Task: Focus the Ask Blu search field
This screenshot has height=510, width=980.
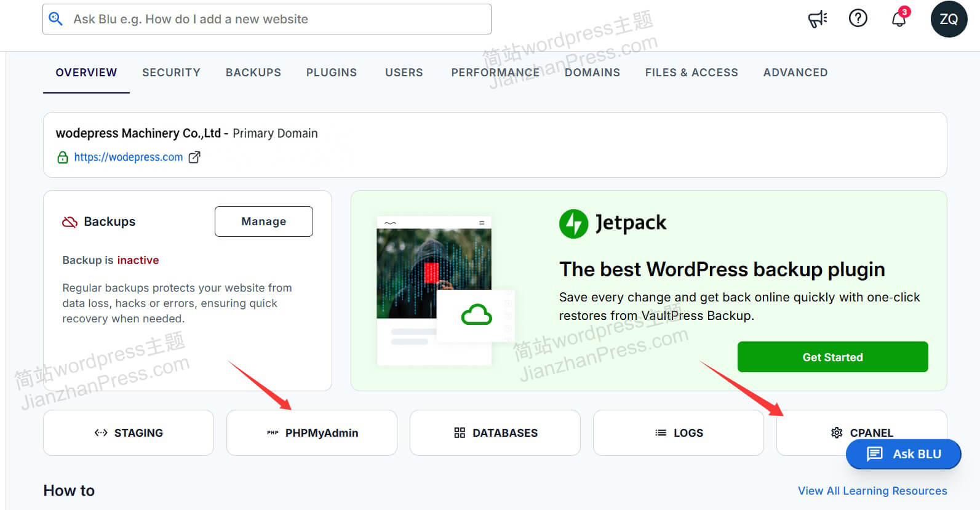Action: pos(267,19)
